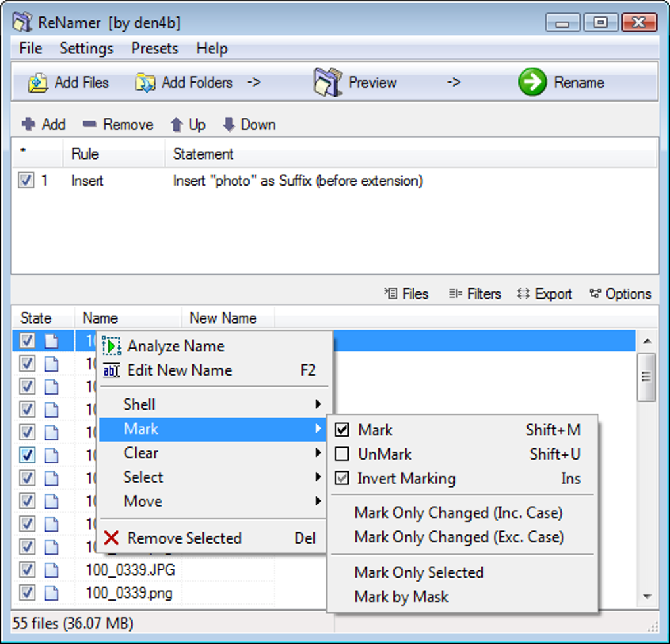Click the Options icon

pos(595,293)
